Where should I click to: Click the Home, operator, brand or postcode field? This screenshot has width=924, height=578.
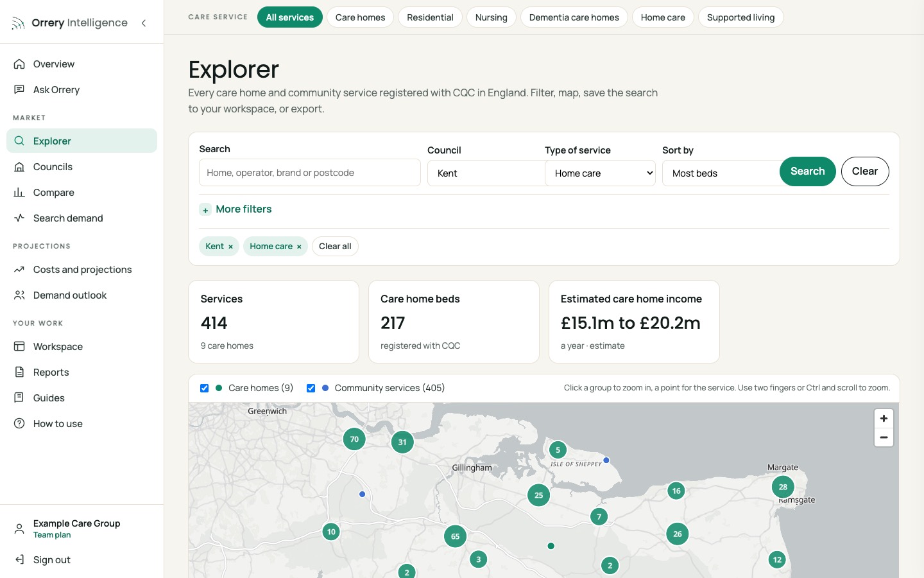click(x=310, y=173)
